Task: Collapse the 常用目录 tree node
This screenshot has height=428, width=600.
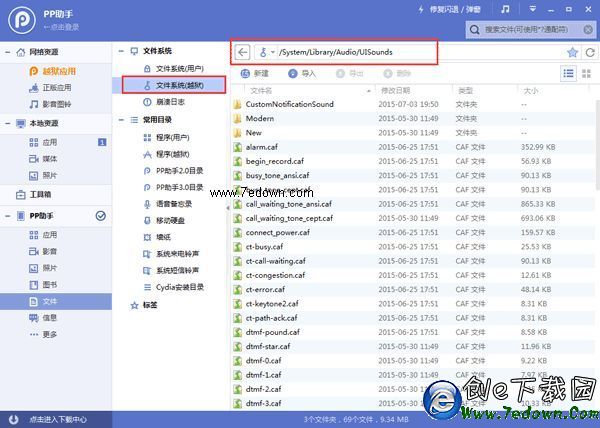Action: [121, 120]
